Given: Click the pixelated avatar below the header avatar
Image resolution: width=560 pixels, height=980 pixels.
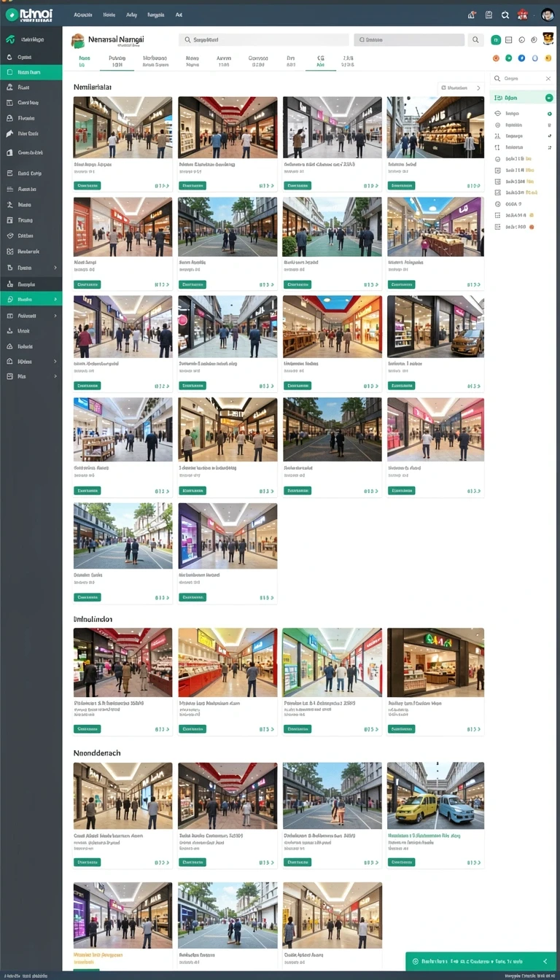Looking at the screenshot, I should click(x=548, y=39).
